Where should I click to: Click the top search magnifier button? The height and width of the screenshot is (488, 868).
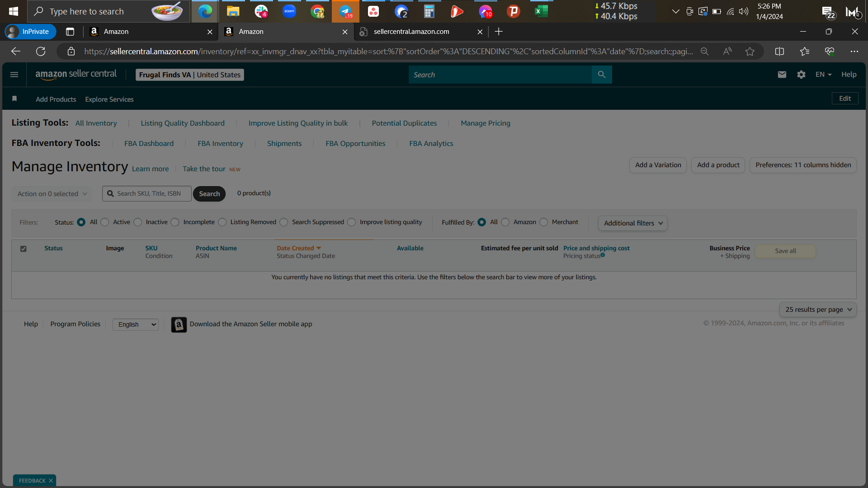[x=602, y=75]
